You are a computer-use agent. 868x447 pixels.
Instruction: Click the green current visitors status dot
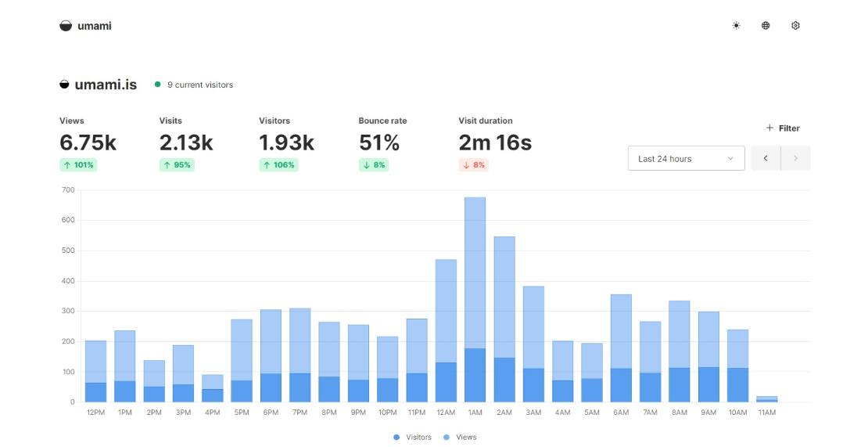tap(157, 85)
